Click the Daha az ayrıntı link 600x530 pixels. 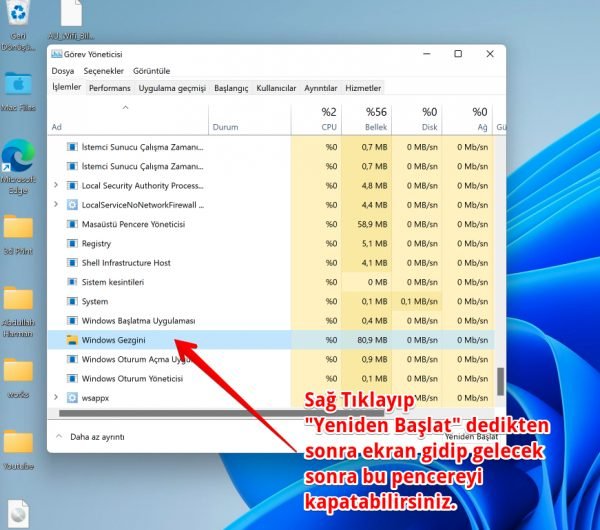pyautogui.click(x=97, y=437)
